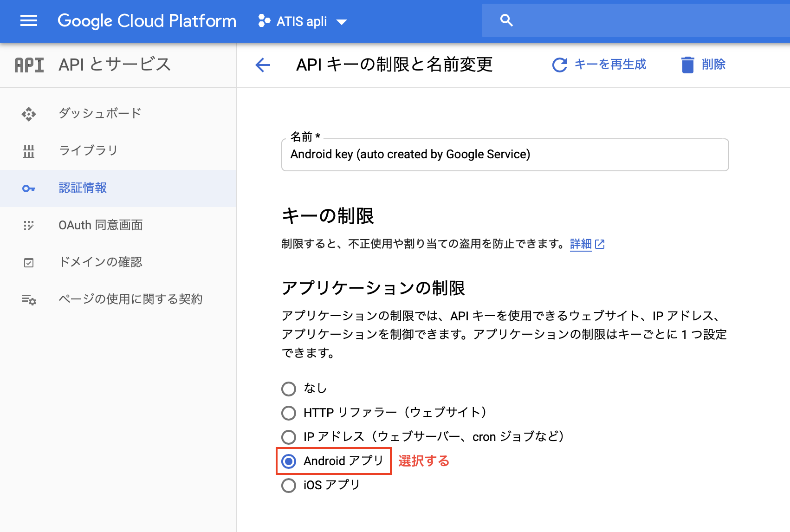
Task: Open ライブラリ in the sidebar
Action: tap(118, 151)
